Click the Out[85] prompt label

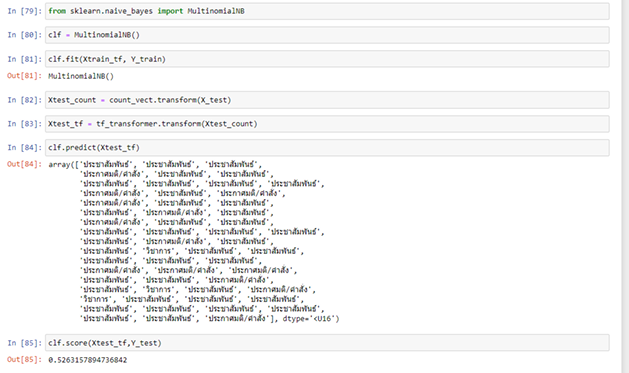[x=24, y=360]
